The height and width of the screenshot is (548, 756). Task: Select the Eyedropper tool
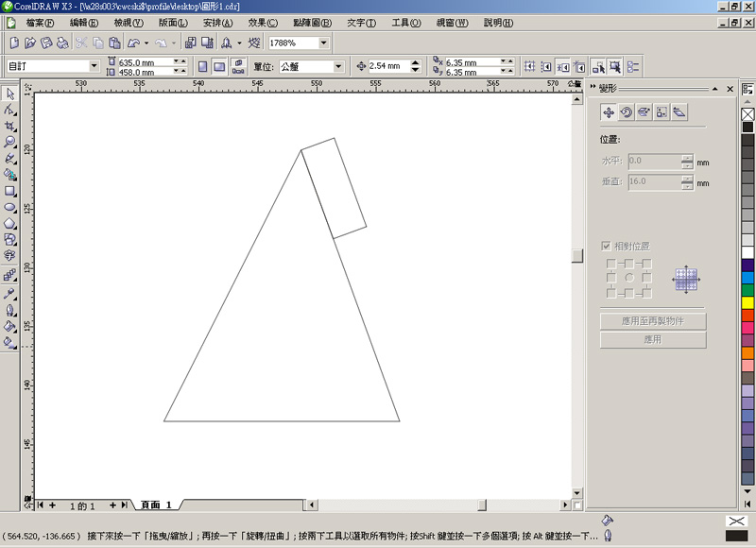coord(9,294)
